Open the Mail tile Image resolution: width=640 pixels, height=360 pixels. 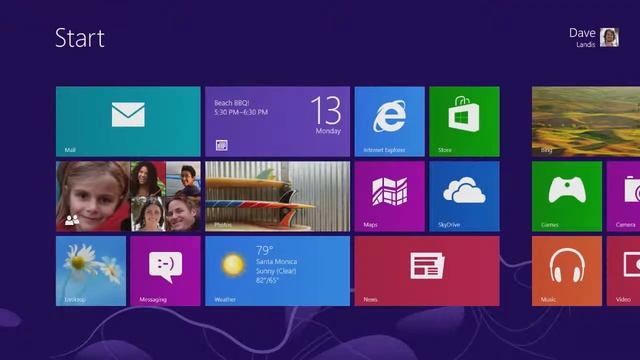coord(128,121)
